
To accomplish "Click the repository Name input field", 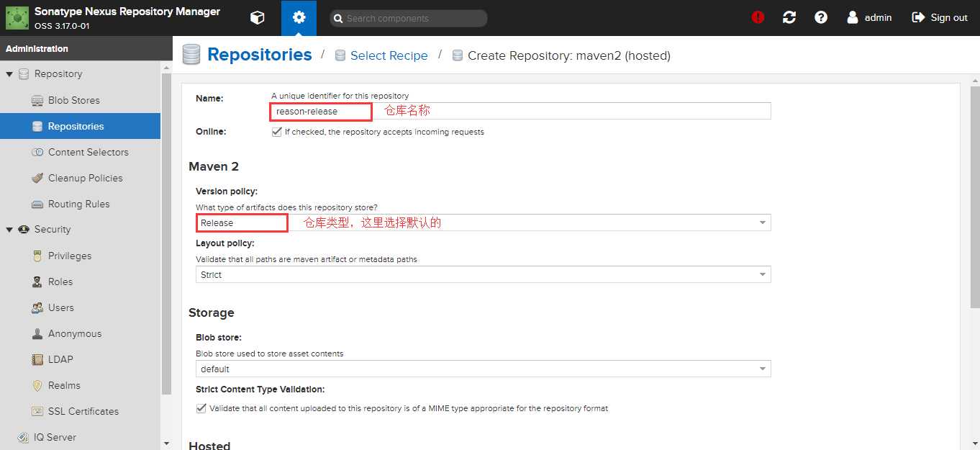I will click(x=520, y=111).
